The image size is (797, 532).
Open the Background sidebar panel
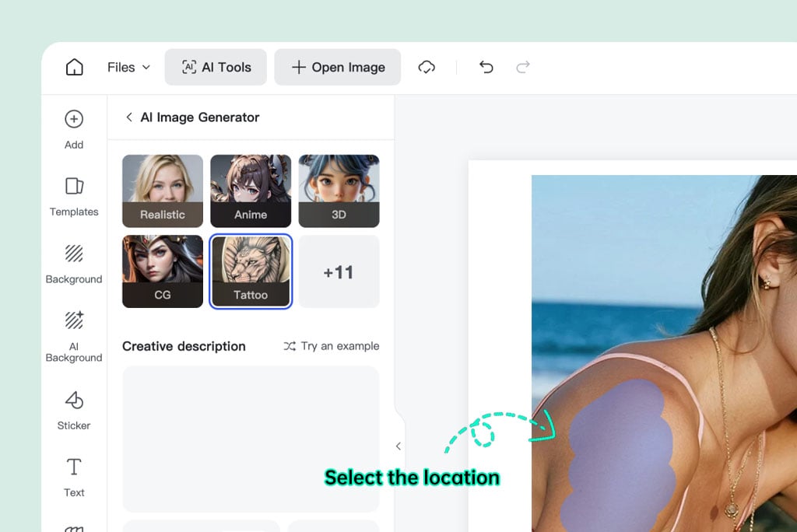pyautogui.click(x=74, y=264)
